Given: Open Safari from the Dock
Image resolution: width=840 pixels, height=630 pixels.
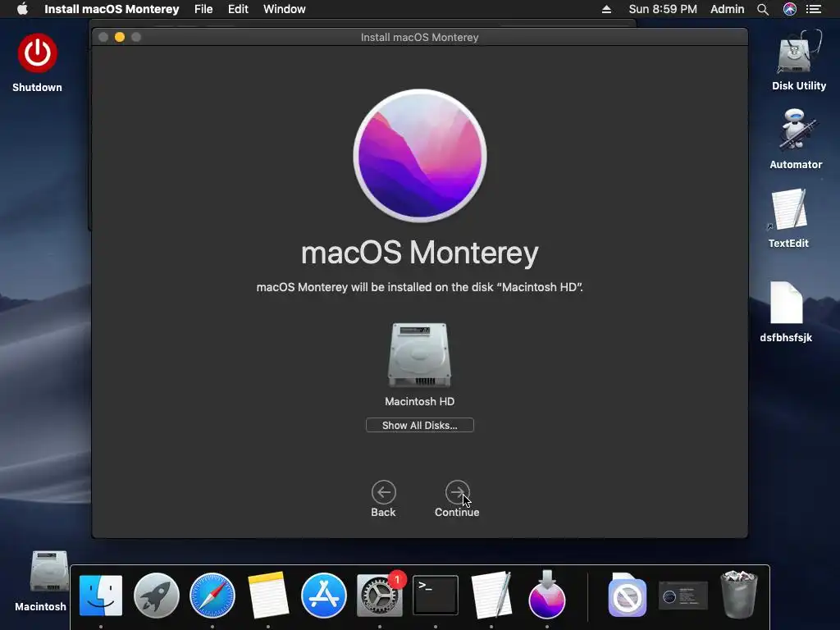Looking at the screenshot, I should coord(212,596).
